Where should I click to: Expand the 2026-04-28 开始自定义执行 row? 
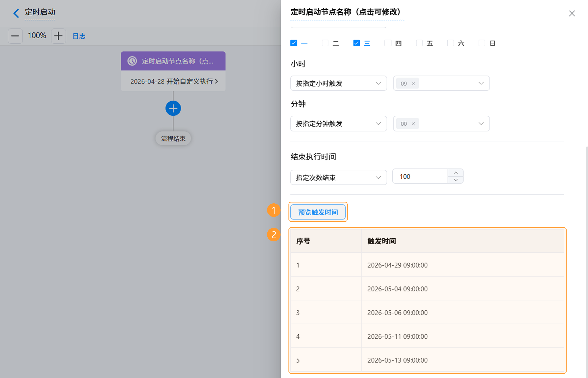173,81
